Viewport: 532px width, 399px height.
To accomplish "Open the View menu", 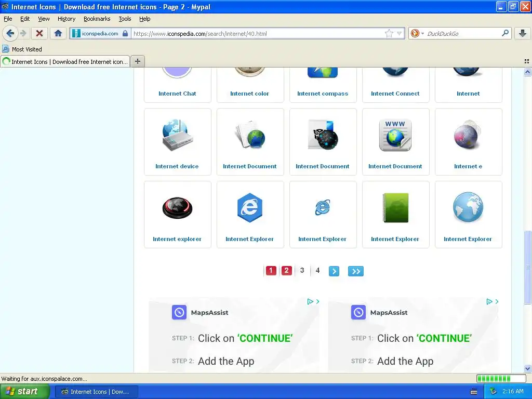I will (44, 19).
